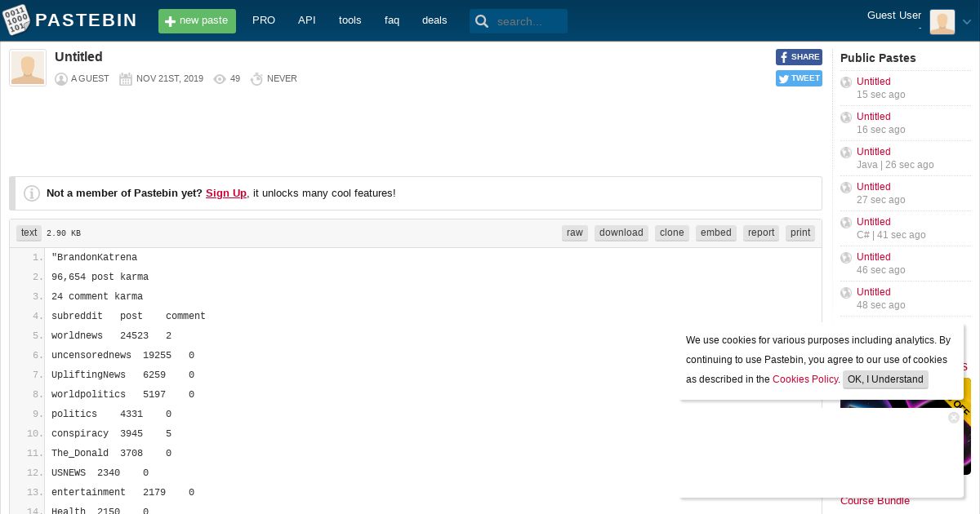The image size is (980, 514).
Task: Click globe icon beside paste from 46 sec ago
Action: point(846,258)
